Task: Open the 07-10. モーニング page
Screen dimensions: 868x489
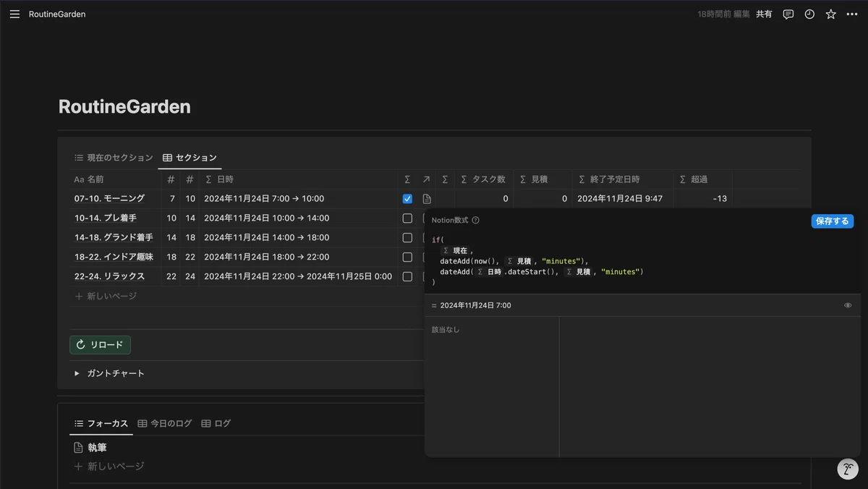Action: point(109,198)
